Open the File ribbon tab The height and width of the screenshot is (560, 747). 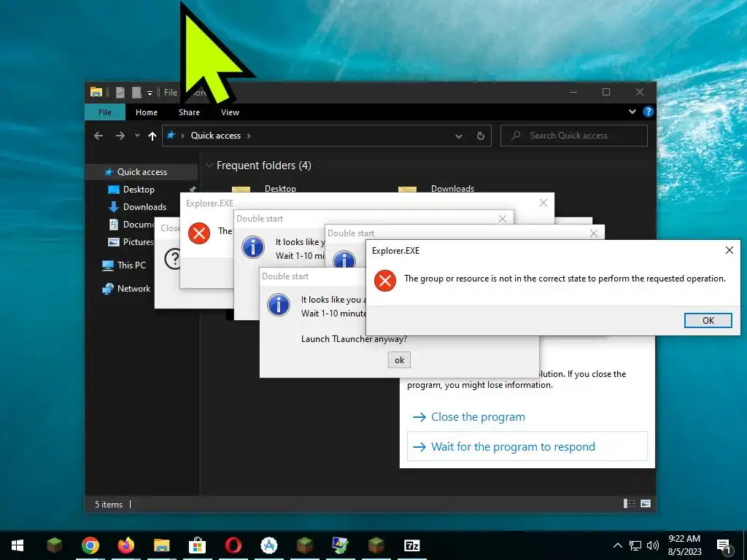coord(105,112)
